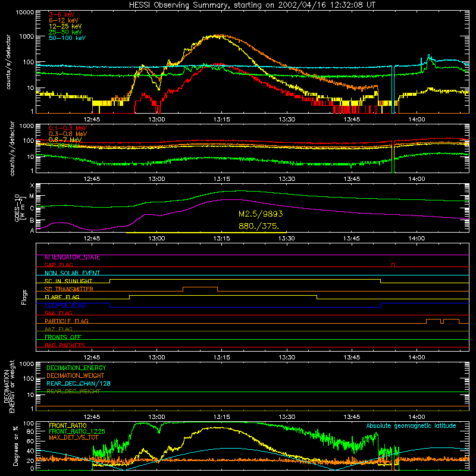Click the 0.3-0.8 MeV legend label
Viewport: 476px width, 476px height.
pos(68,134)
